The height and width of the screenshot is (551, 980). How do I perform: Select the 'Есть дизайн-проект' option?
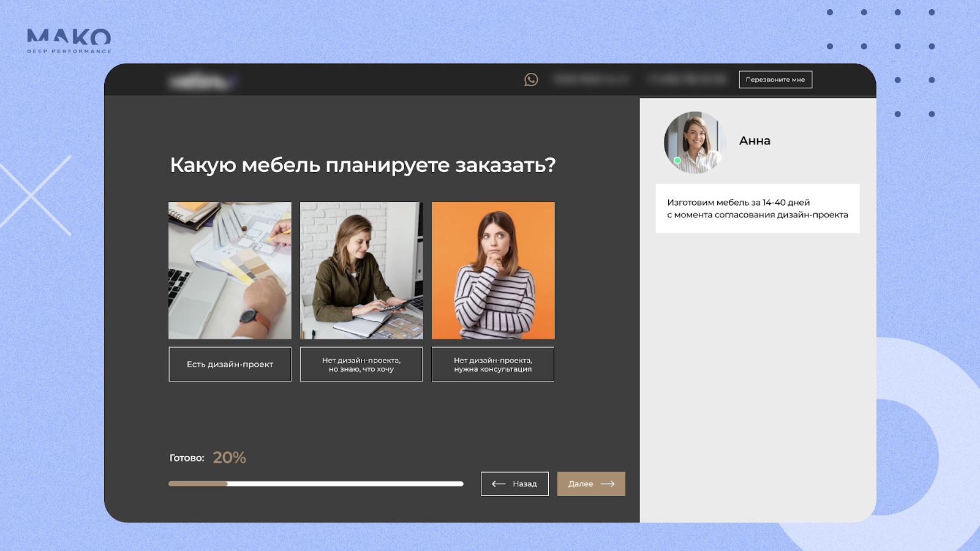[x=230, y=364]
